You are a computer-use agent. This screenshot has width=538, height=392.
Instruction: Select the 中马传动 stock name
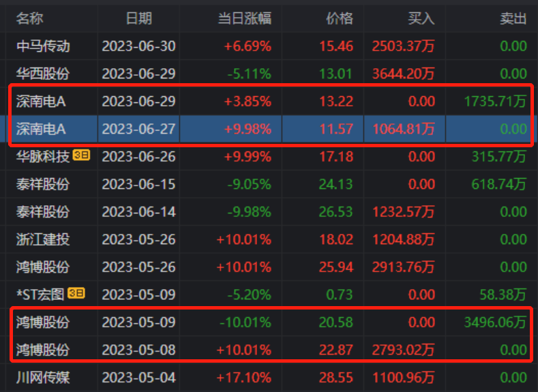[43, 46]
